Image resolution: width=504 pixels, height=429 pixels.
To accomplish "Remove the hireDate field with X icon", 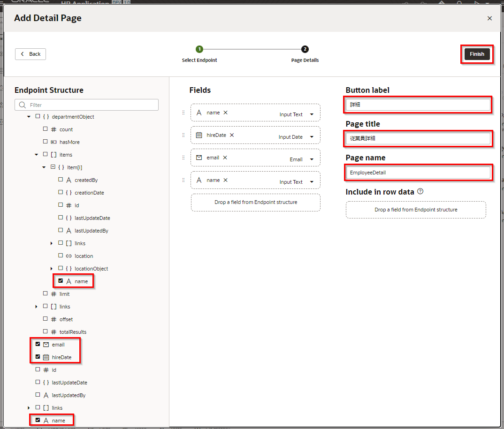I will [x=232, y=135].
